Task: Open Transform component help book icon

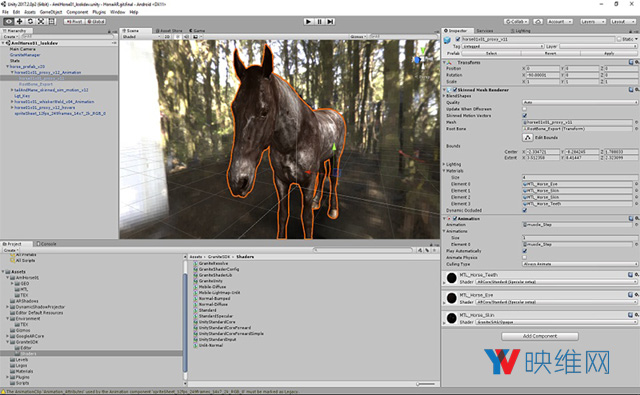Action: coord(631,62)
